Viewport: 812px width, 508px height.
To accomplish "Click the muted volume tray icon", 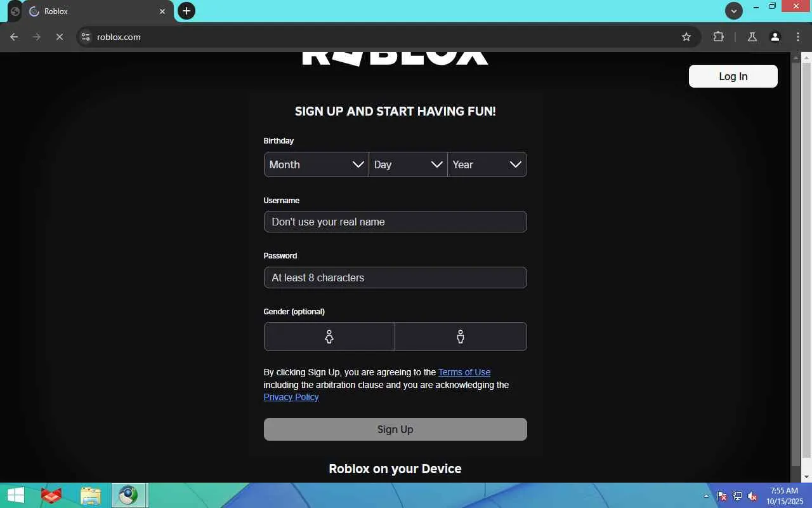I will [x=752, y=496].
